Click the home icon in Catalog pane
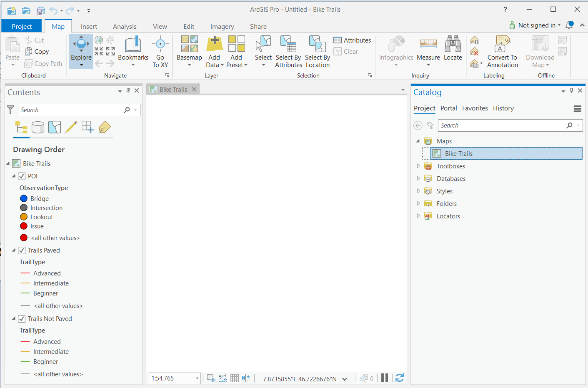This screenshot has width=588, height=388. click(x=430, y=125)
